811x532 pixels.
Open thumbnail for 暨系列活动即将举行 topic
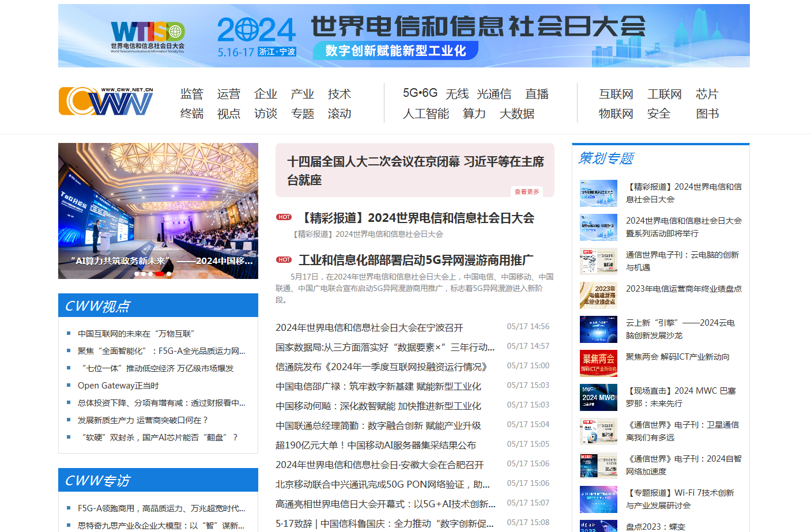(598, 227)
